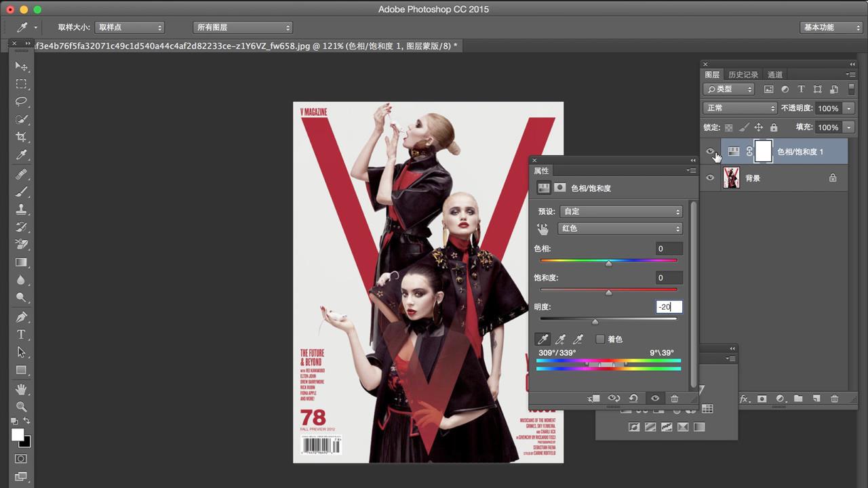Add a layer mask from Layers panel
The height and width of the screenshot is (488, 868).
pos(762,399)
